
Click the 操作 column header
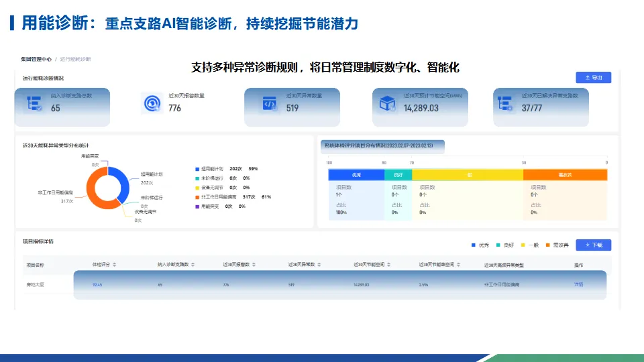(x=578, y=265)
